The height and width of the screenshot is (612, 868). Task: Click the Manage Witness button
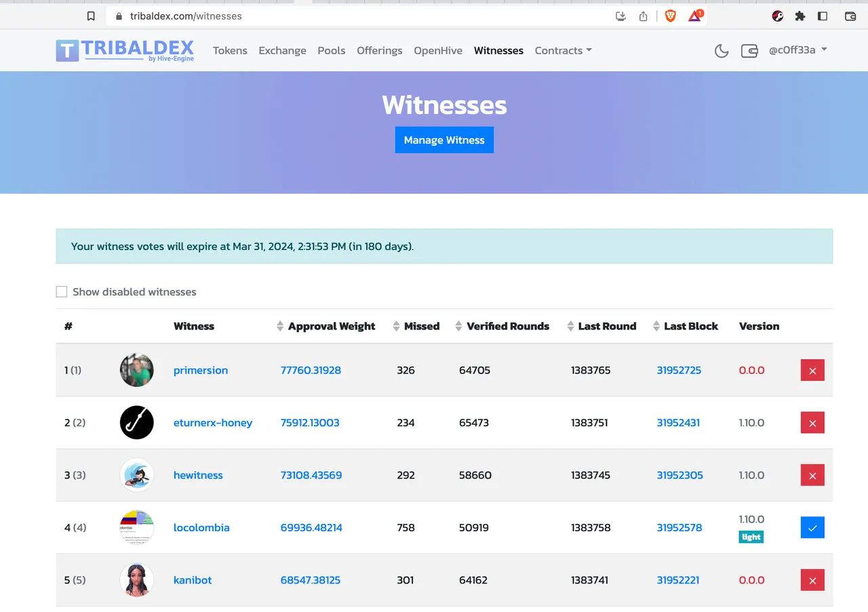click(444, 140)
